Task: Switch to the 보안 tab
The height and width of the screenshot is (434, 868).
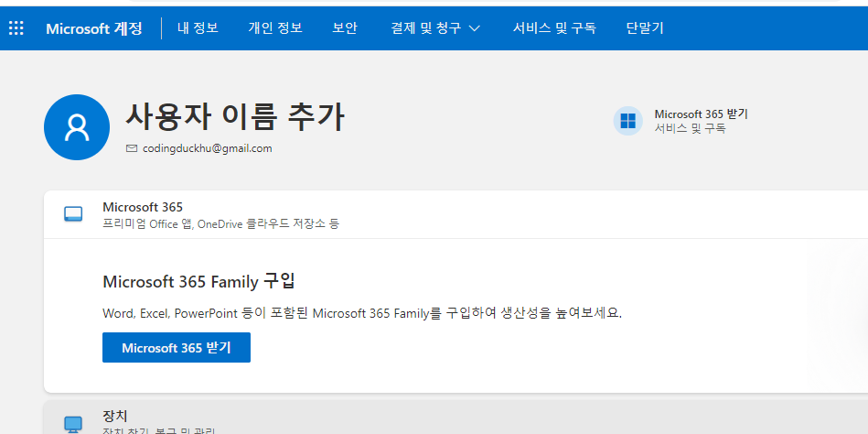Action: click(345, 27)
